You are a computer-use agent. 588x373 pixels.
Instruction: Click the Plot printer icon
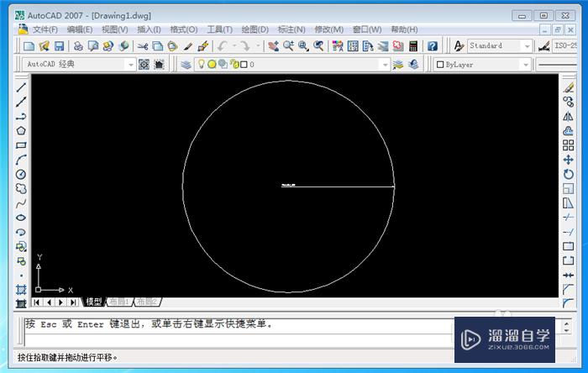pyautogui.click(x=78, y=46)
